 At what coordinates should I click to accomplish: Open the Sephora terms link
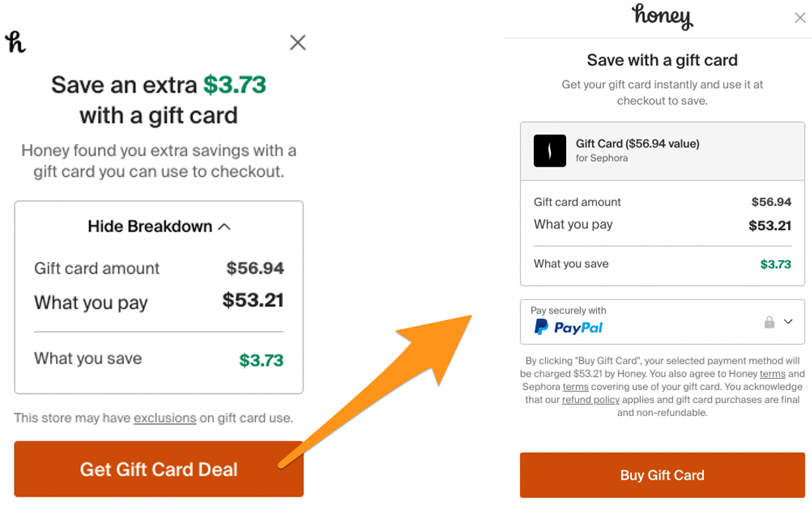click(x=575, y=386)
